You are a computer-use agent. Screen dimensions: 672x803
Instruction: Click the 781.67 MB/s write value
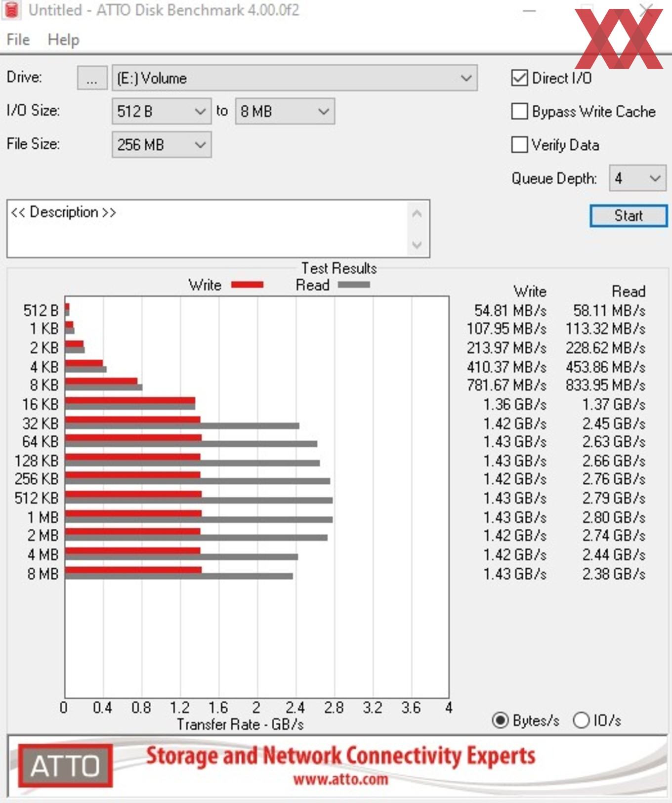507,385
